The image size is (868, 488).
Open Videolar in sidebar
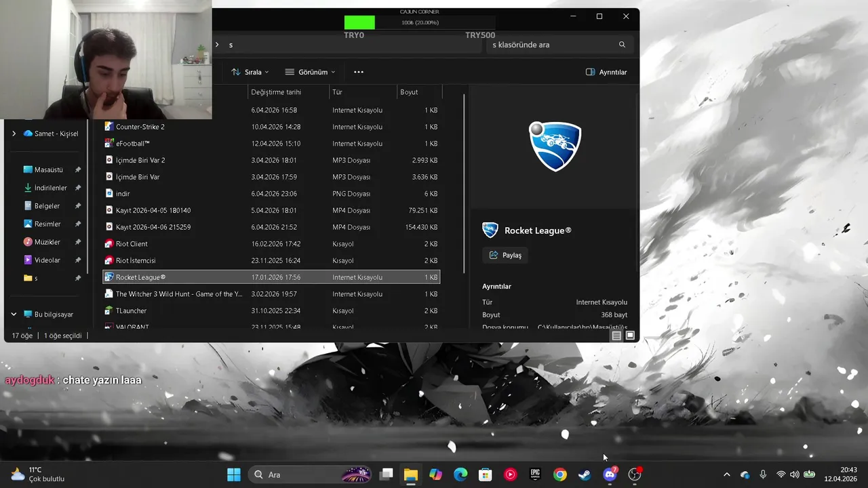48,260
